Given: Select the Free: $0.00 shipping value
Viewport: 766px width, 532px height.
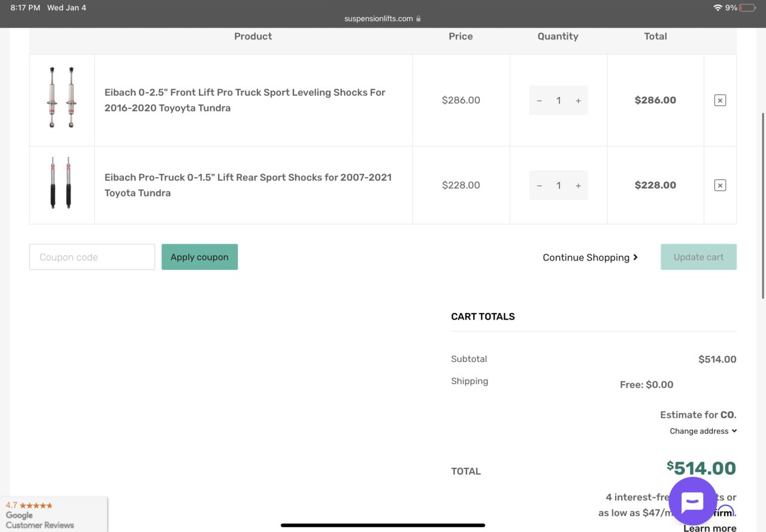Looking at the screenshot, I should tap(646, 385).
